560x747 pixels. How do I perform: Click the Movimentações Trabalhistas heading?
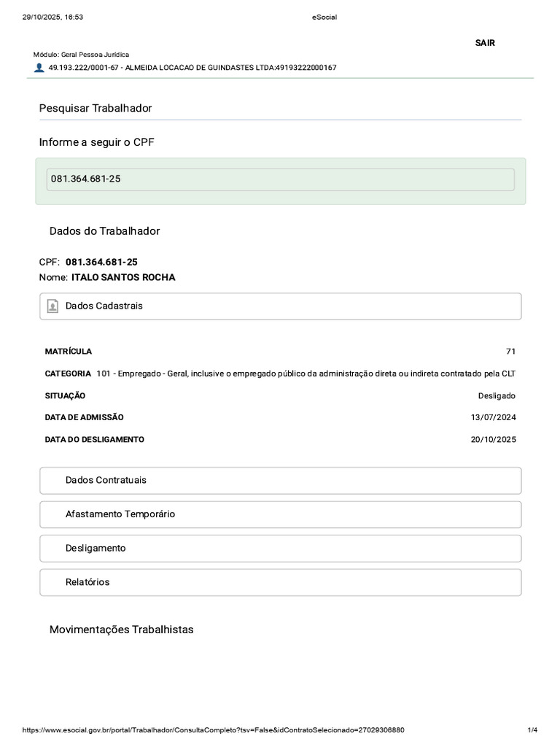coord(122,630)
